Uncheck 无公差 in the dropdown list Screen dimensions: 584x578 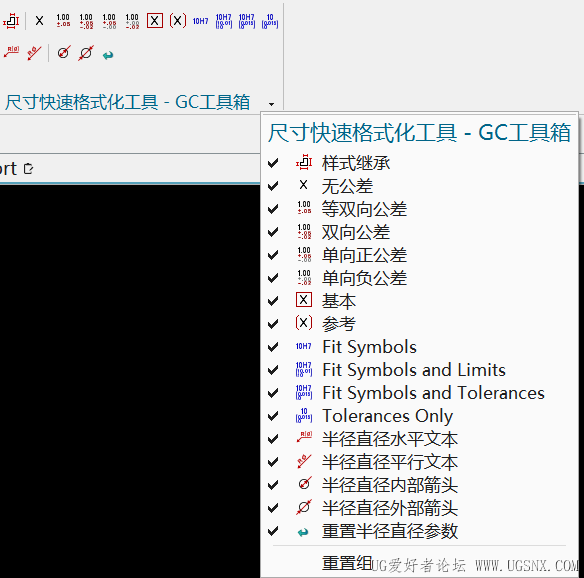[419, 186]
